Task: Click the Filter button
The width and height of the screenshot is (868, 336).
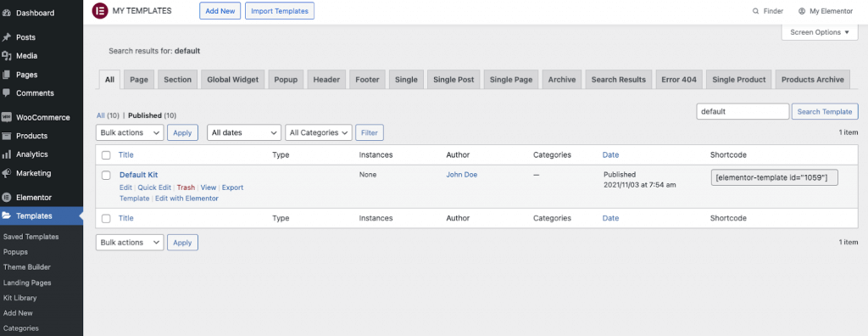Action: click(370, 132)
